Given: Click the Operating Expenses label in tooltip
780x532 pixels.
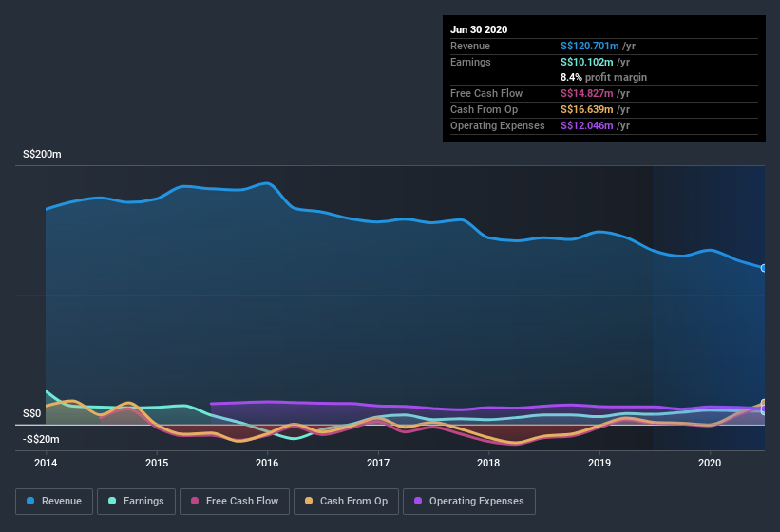Looking at the screenshot, I should (498, 125).
